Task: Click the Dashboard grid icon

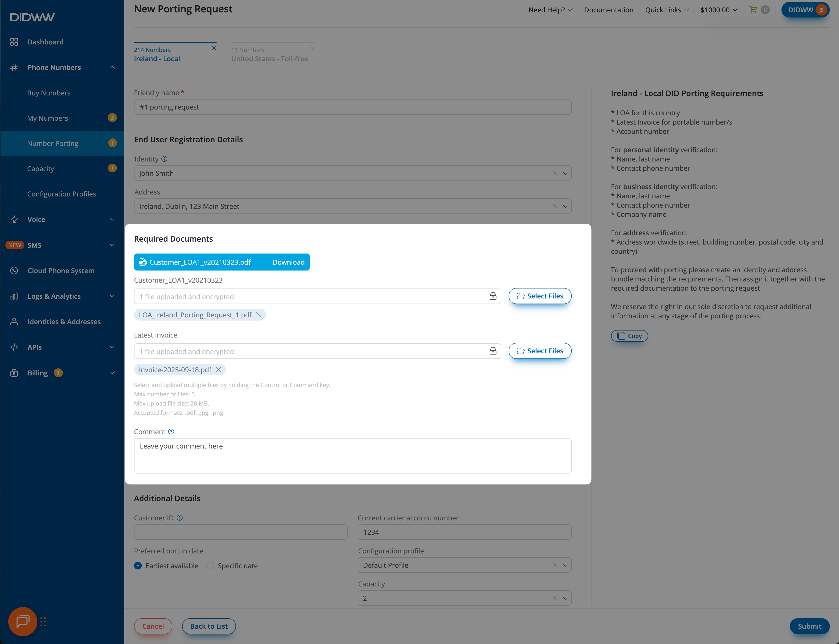Action: 14,42
